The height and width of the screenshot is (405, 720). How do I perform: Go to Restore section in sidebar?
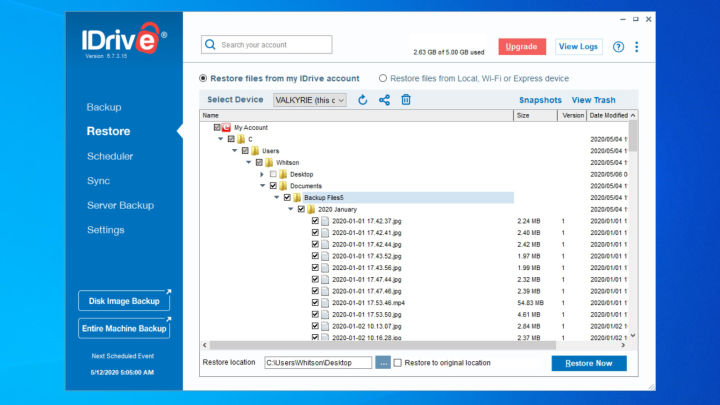coord(108,131)
